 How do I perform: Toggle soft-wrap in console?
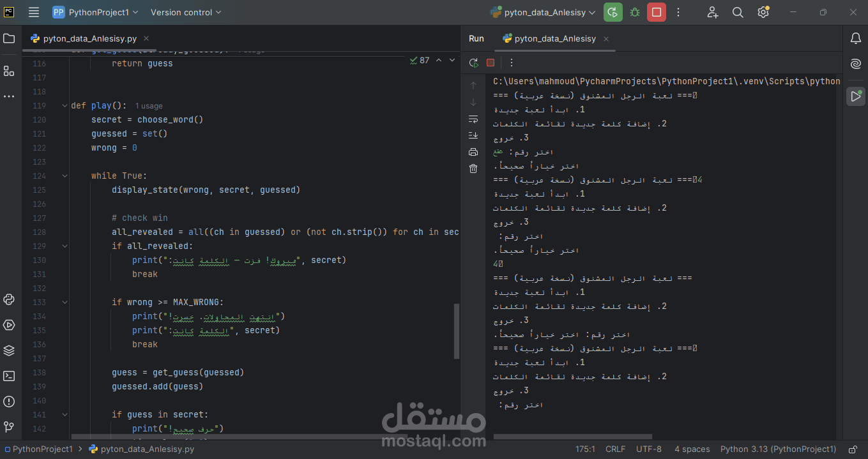(x=473, y=119)
